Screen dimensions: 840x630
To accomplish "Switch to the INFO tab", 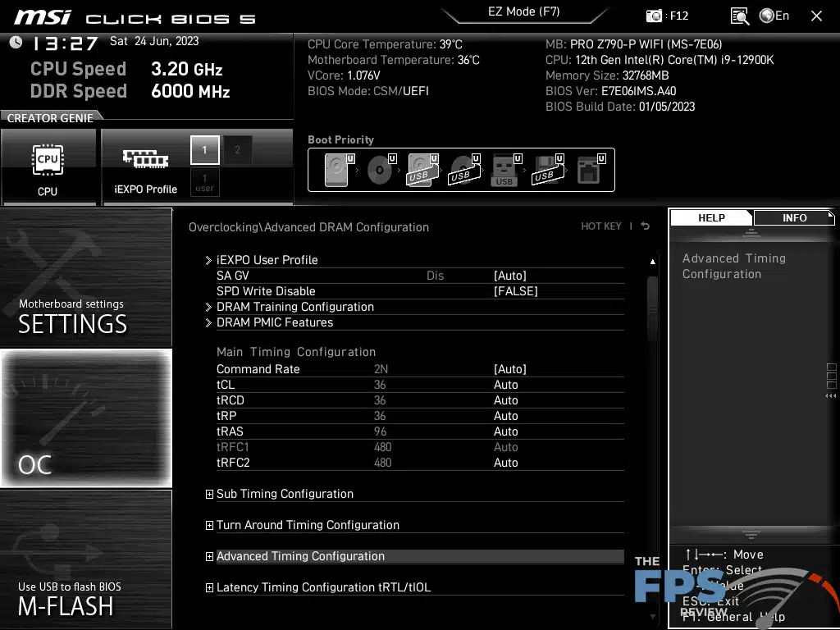I will pos(794,217).
